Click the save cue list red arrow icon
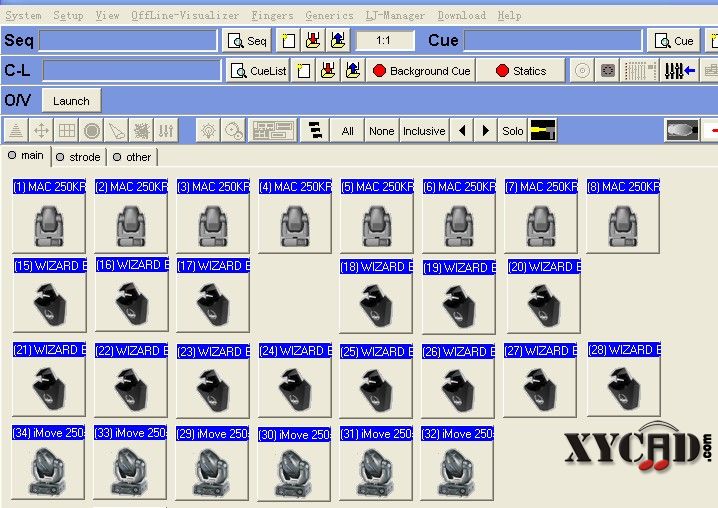Viewport: 718px width, 508px height. coord(328,71)
